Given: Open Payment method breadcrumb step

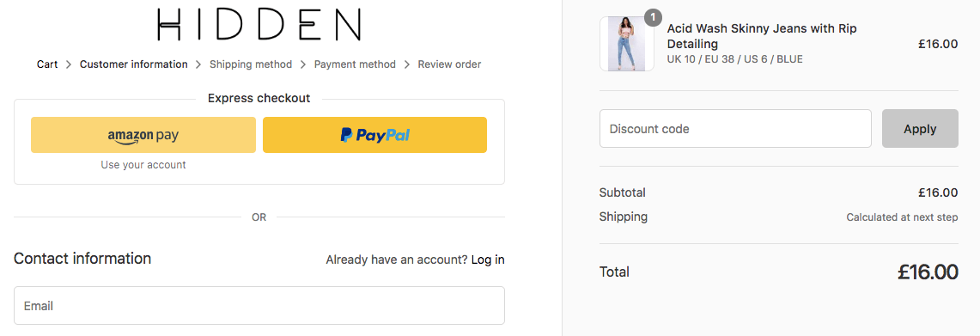Looking at the screenshot, I should point(355,64).
